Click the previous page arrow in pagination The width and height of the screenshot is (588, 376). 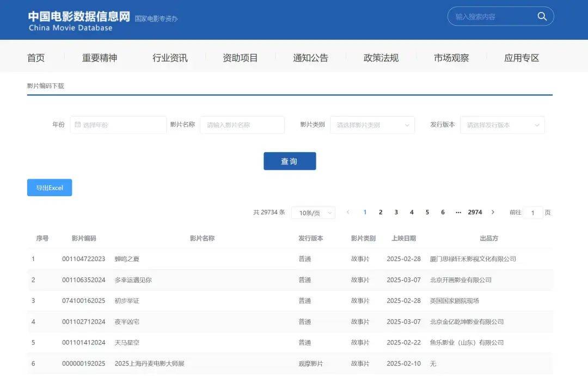[x=348, y=212]
